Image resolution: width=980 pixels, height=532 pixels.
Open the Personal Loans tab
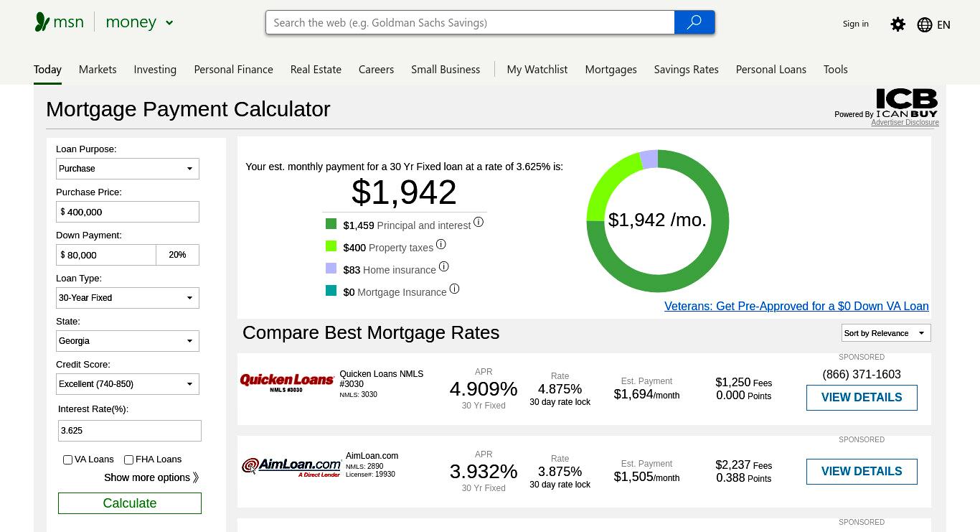(771, 70)
